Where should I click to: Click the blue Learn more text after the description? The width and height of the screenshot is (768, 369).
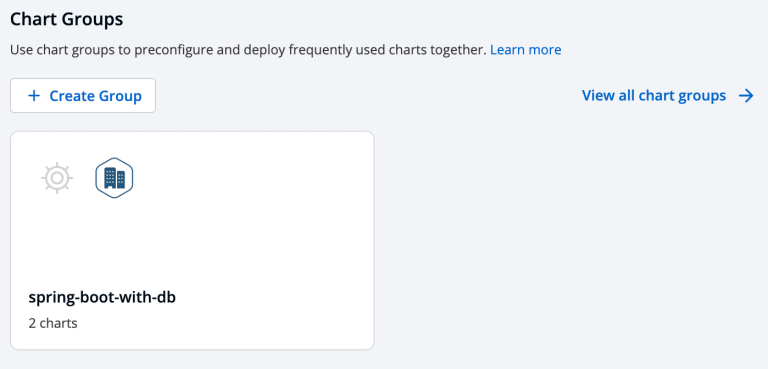point(526,50)
